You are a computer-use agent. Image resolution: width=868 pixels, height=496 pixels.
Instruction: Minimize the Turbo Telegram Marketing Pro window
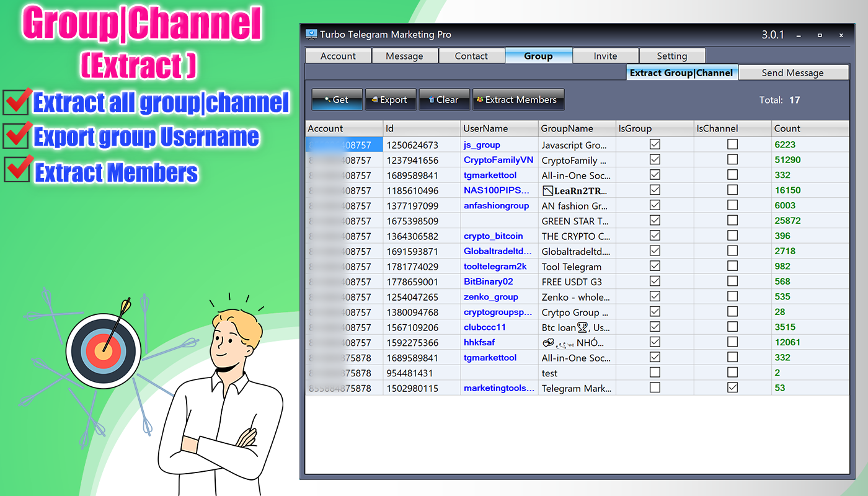[x=798, y=35]
